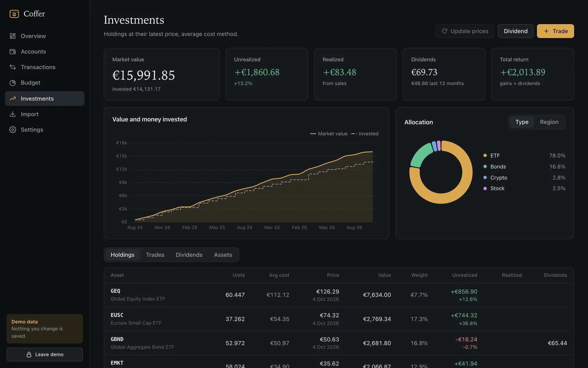Click the Unrealized column header
Image resolution: width=588 pixels, height=368 pixels.
click(x=465, y=275)
